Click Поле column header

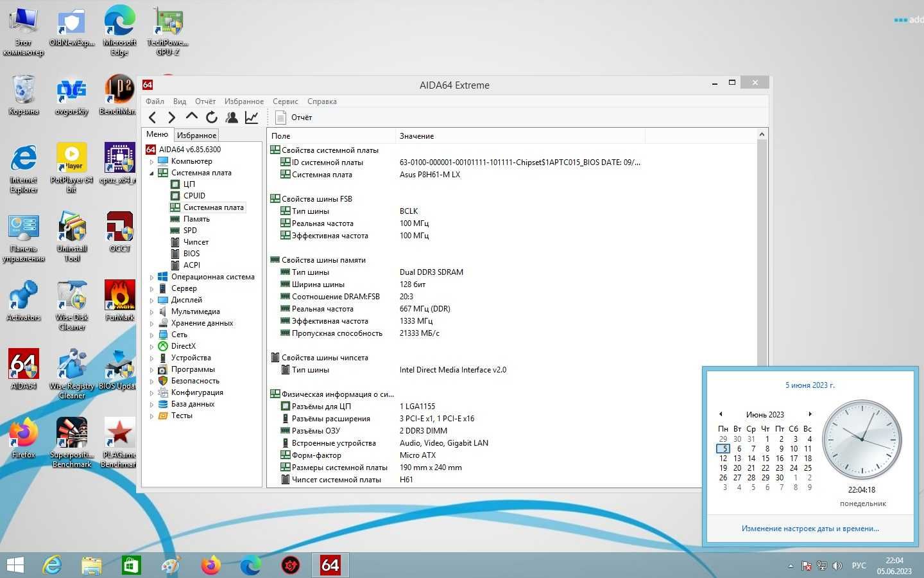[331, 136]
